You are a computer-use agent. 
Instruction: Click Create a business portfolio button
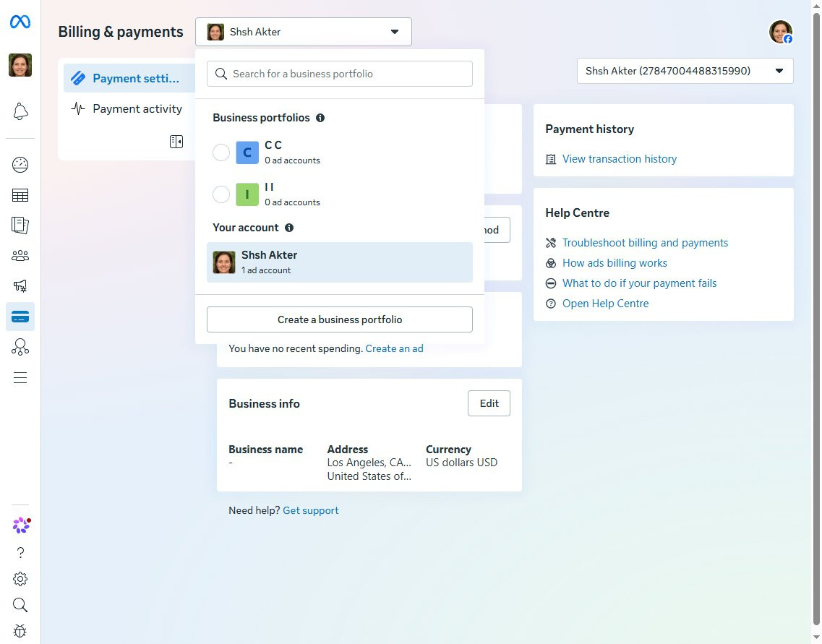point(340,319)
